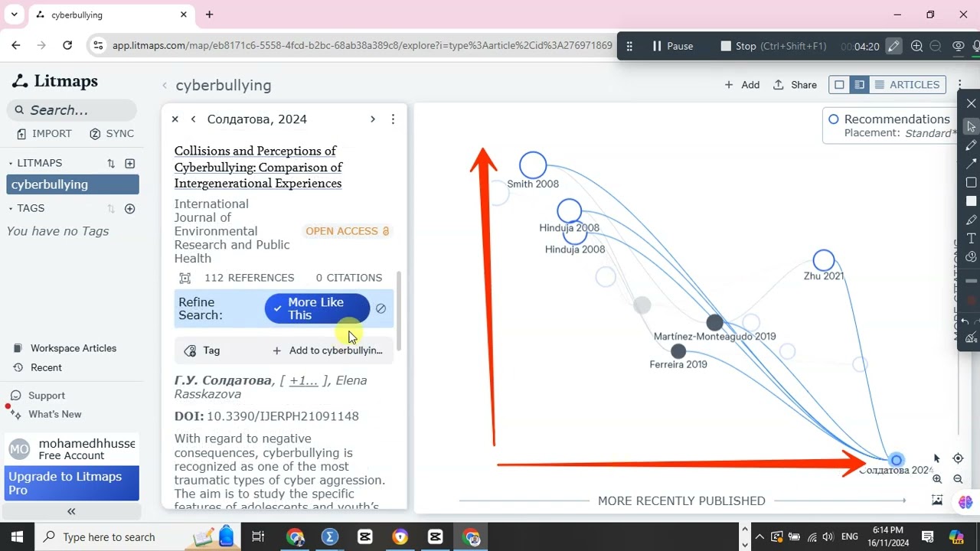
Task: Toggle More Like This refine search
Action: (317, 308)
